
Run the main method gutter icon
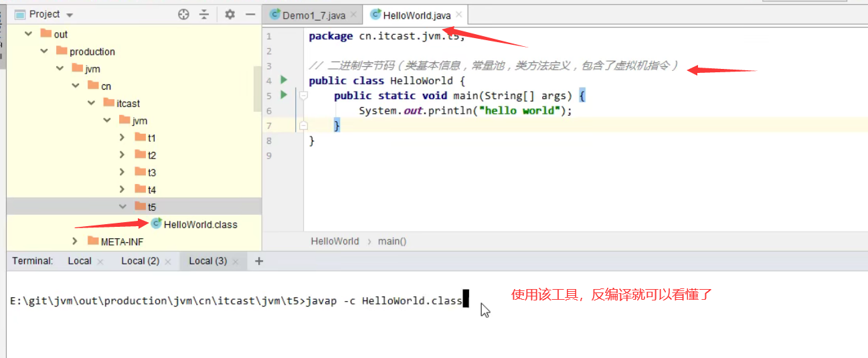pyautogui.click(x=284, y=95)
